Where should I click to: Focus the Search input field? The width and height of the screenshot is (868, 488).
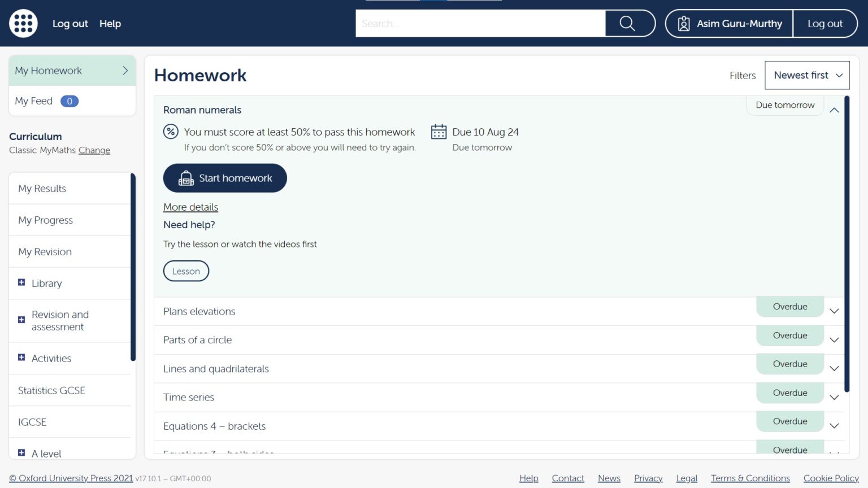[480, 24]
